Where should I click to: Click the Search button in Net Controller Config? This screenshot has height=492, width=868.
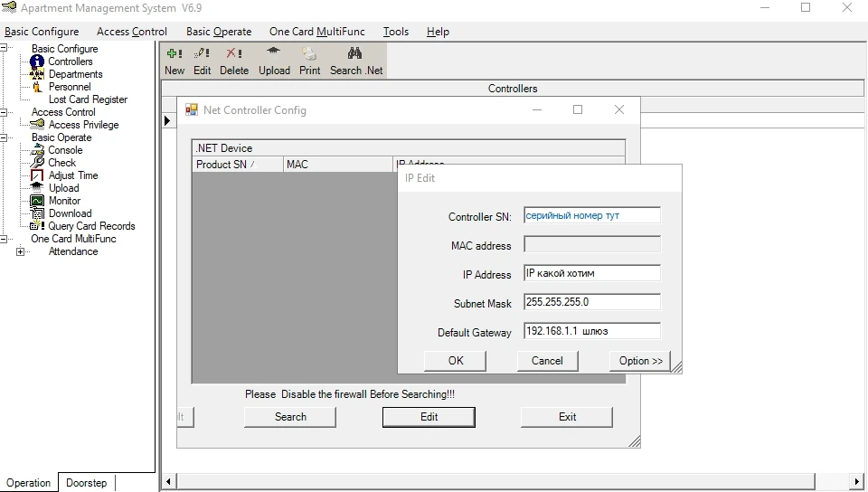point(290,417)
